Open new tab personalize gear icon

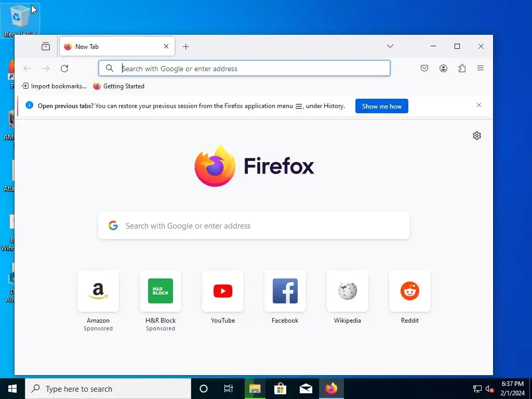[477, 136]
